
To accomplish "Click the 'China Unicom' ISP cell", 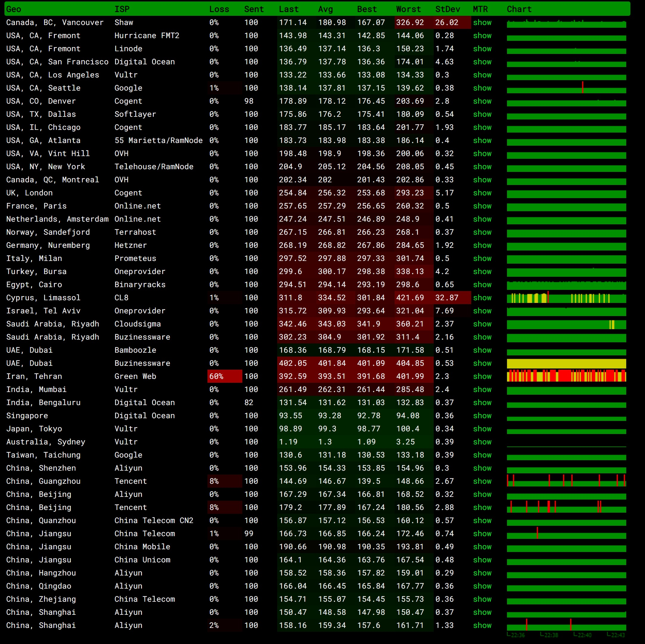I will click(x=142, y=560).
